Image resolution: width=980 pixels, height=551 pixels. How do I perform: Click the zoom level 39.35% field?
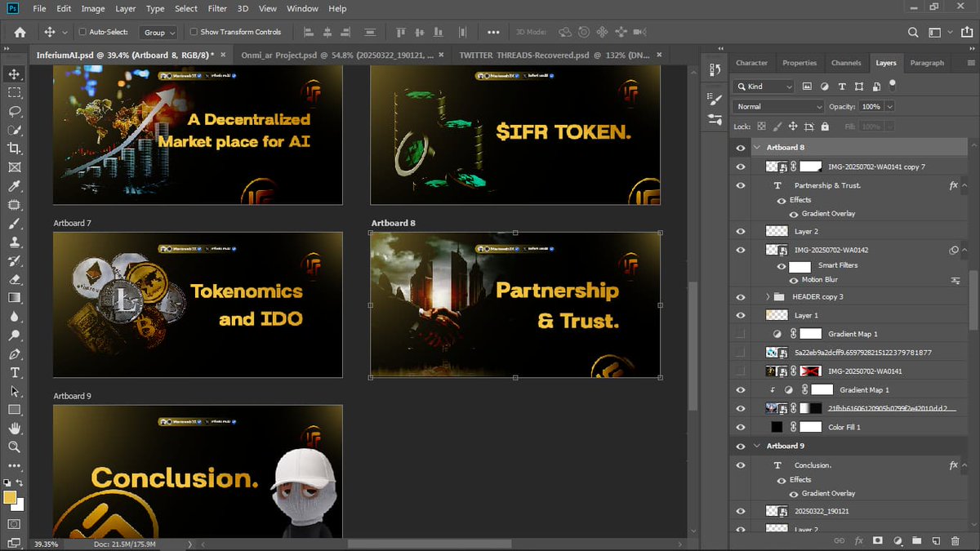[x=46, y=543]
